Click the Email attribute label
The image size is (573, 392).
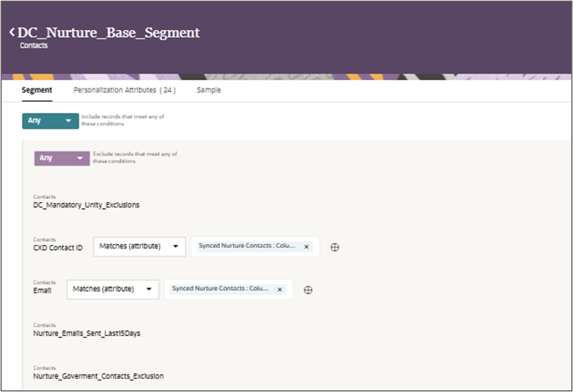click(x=42, y=290)
